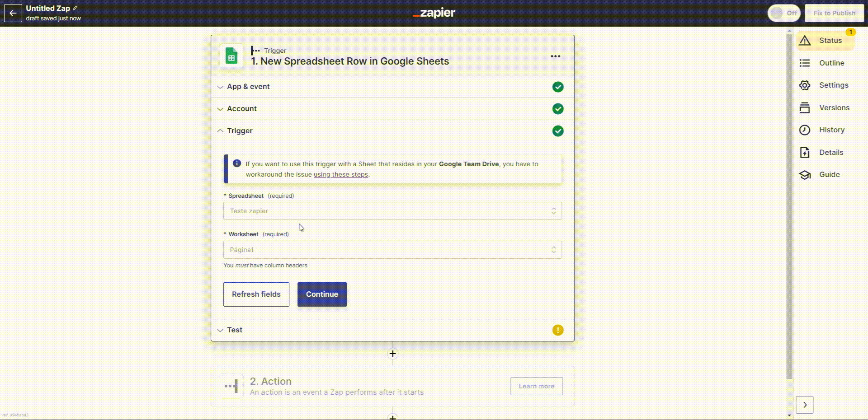
Task: Click the vertical scrollbar
Action: [789, 207]
